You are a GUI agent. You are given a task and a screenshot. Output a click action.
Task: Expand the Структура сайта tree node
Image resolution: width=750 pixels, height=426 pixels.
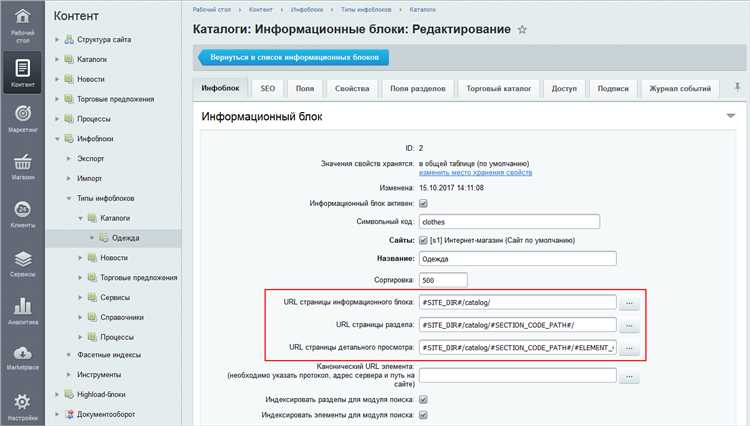point(57,40)
